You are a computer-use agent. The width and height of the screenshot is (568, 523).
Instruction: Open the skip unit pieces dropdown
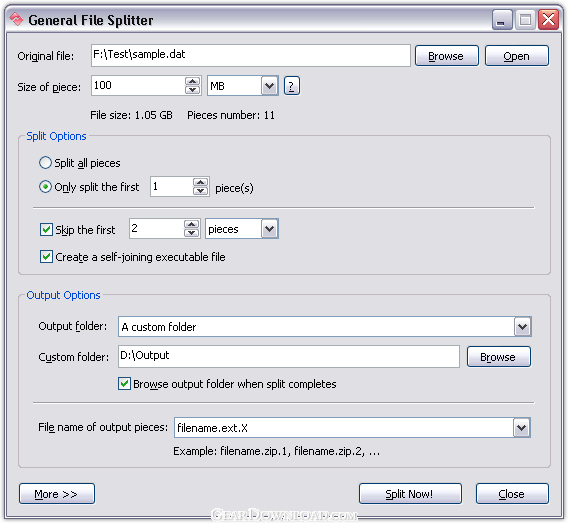point(270,229)
